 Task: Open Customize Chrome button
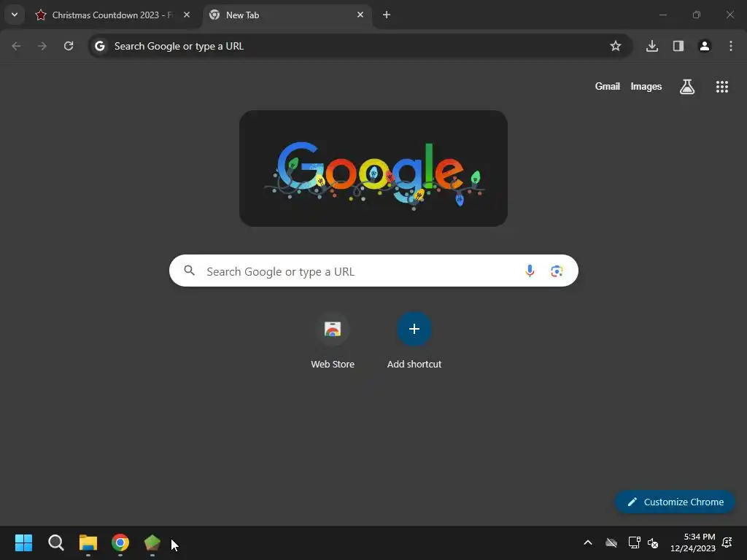pyautogui.click(x=675, y=502)
